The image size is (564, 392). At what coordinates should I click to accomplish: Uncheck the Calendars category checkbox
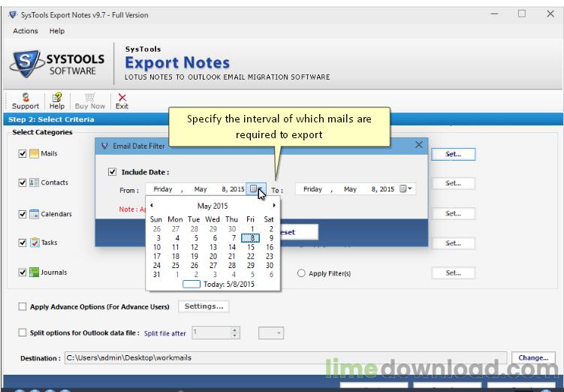[x=23, y=214]
